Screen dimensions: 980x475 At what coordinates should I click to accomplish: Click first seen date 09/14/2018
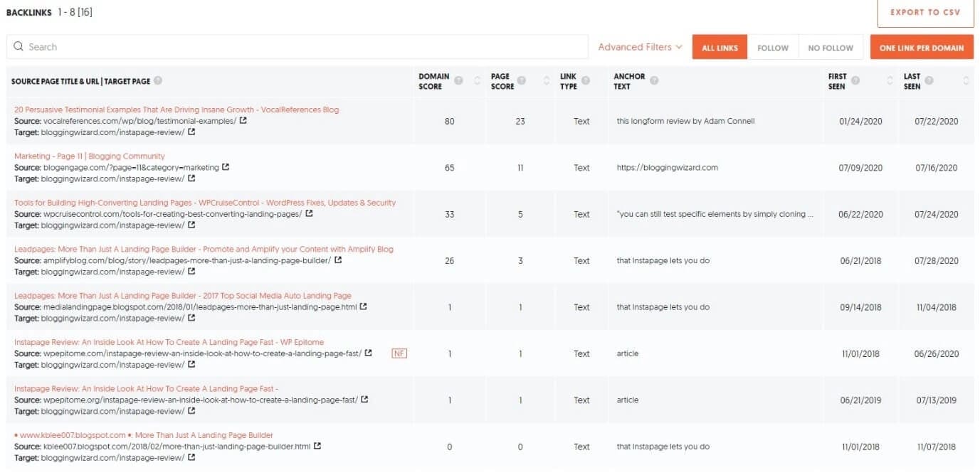(860, 308)
